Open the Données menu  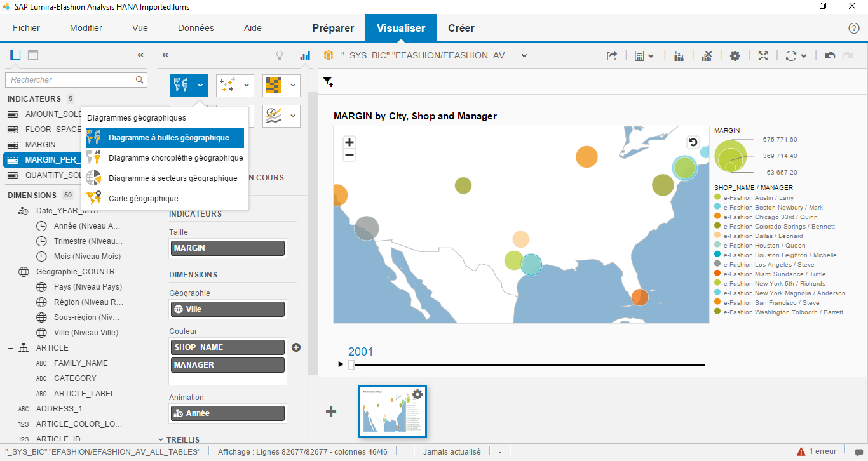tap(196, 28)
